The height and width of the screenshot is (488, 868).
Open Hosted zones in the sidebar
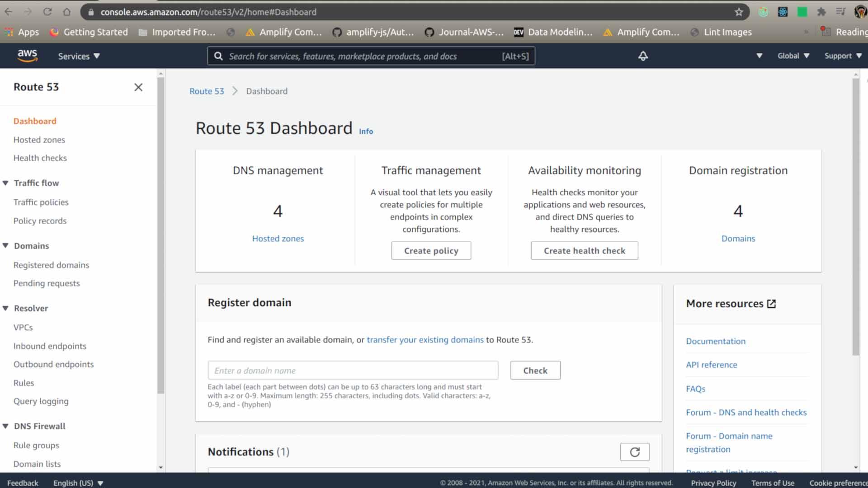pyautogui.click(x=39, y=140)
